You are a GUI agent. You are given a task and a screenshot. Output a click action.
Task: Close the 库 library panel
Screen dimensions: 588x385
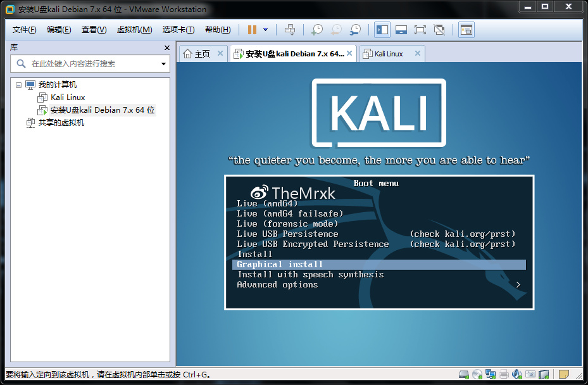point(167,47)
